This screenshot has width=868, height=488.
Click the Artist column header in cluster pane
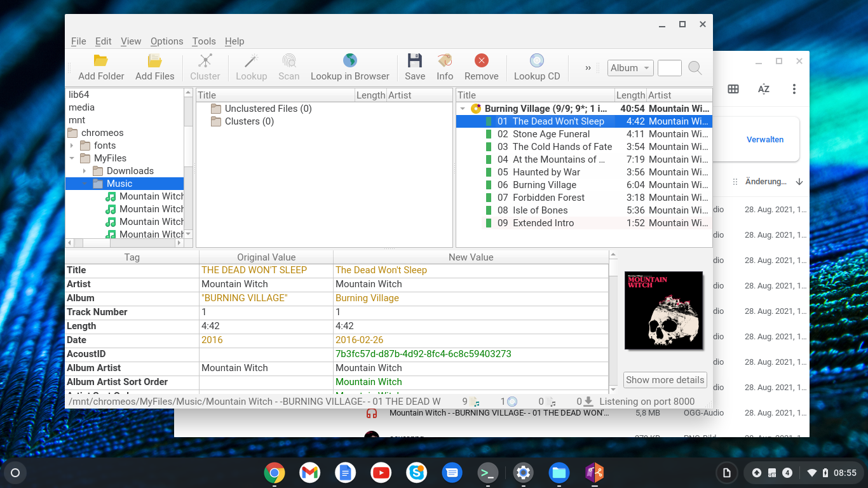(x=419, y=95)
